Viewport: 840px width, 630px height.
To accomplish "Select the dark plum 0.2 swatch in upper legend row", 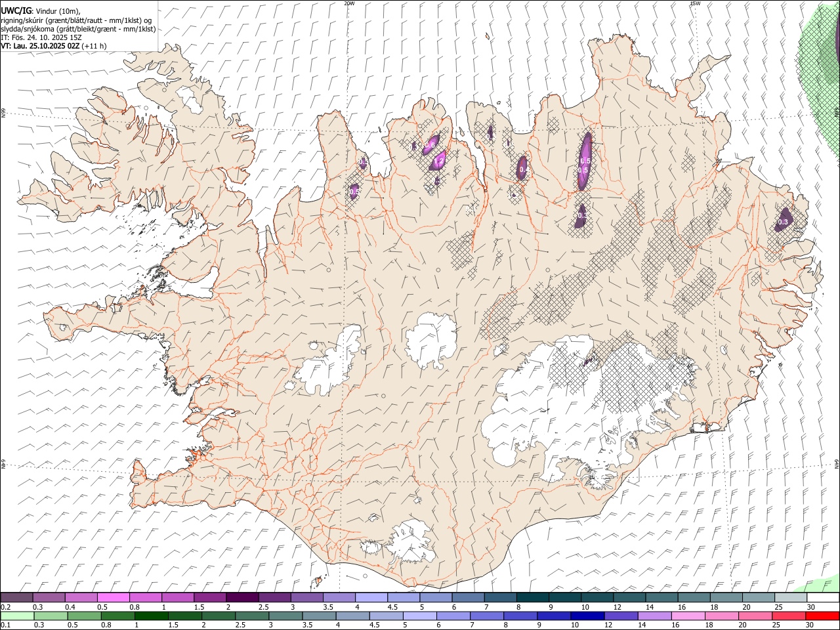I will point(16,598).
